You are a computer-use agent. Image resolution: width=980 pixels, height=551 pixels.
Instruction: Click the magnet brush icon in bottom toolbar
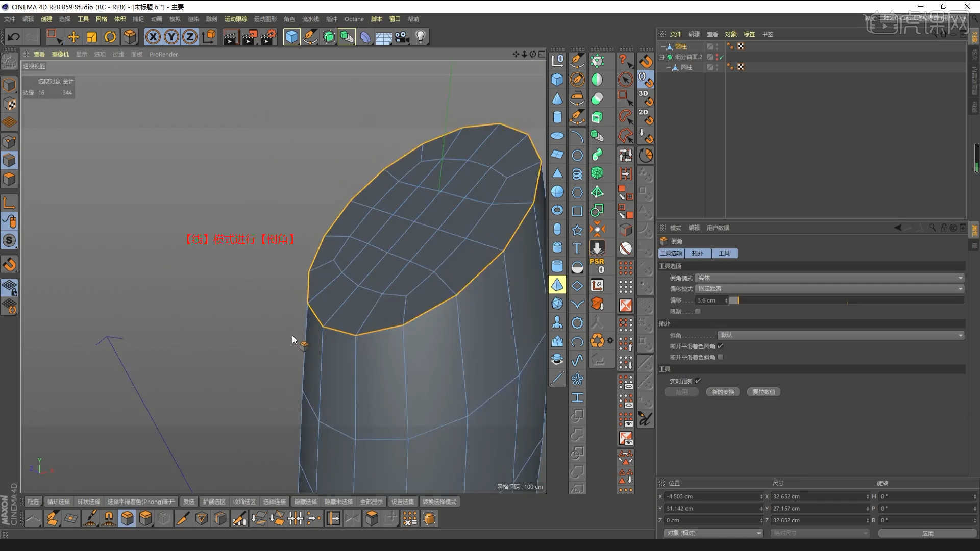pyautogui.click(x=109, y=519)
